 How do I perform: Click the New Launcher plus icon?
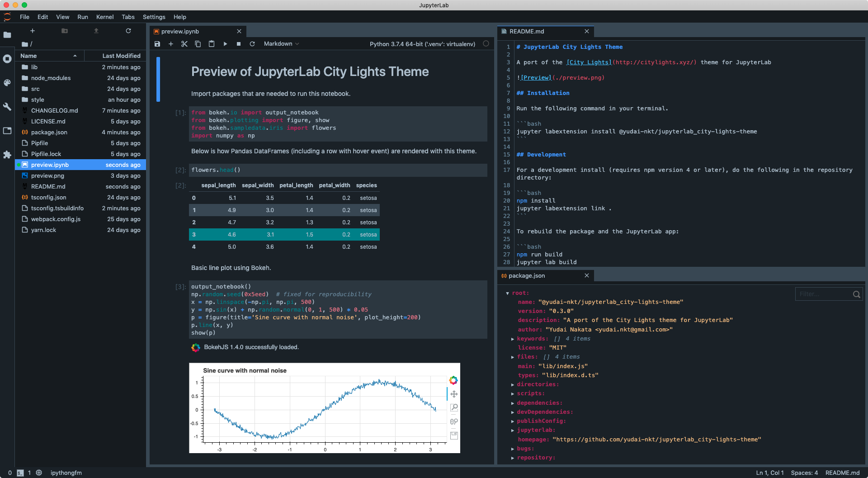[33, 31]
